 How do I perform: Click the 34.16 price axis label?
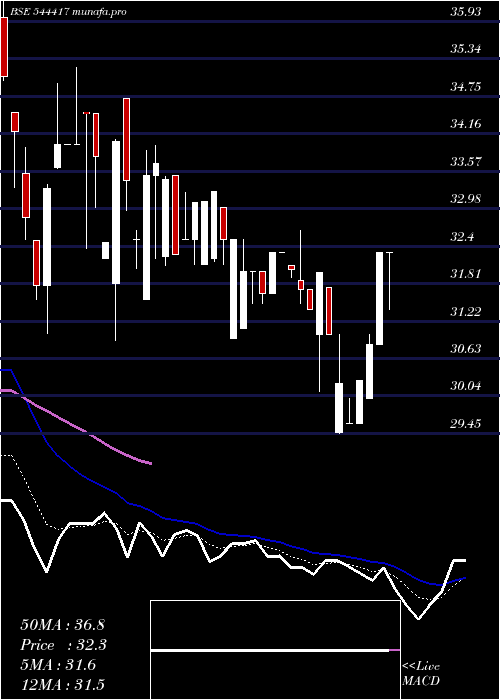[466, 124]
